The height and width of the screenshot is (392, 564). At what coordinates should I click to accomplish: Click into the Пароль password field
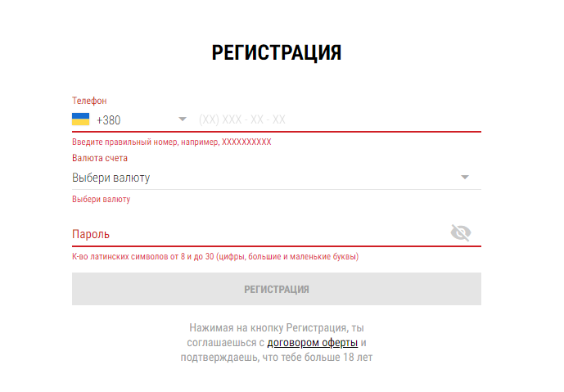(254, 233)
